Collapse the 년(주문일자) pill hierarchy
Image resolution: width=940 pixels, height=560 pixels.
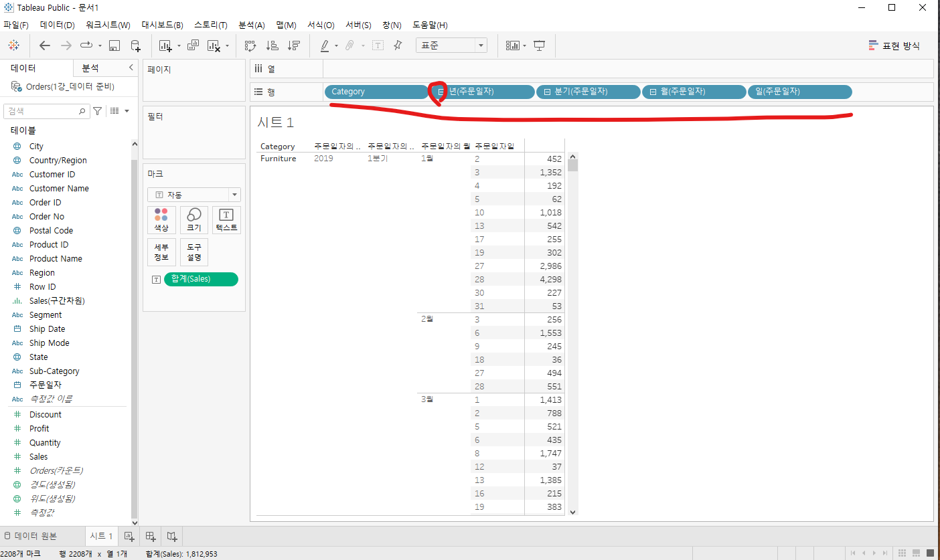441,92
